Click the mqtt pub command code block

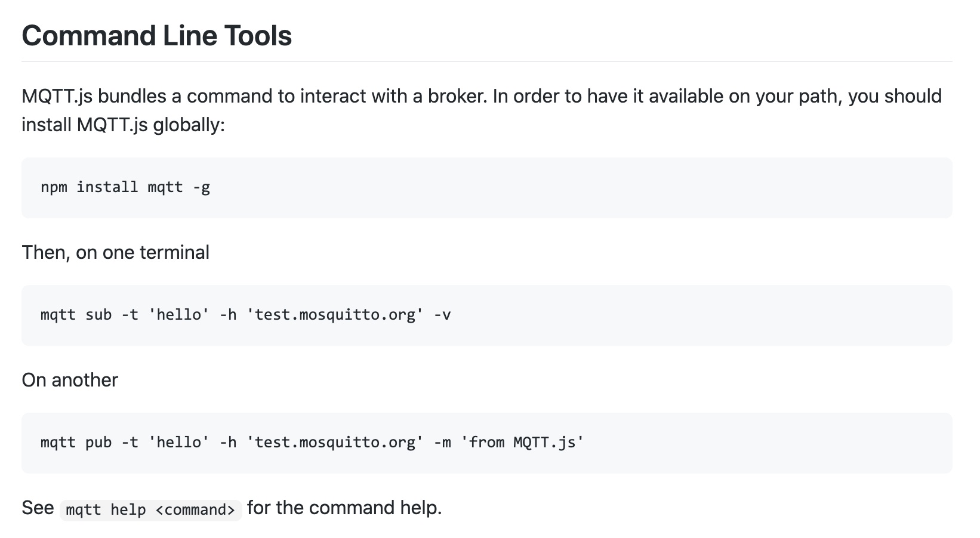(486, 443)
